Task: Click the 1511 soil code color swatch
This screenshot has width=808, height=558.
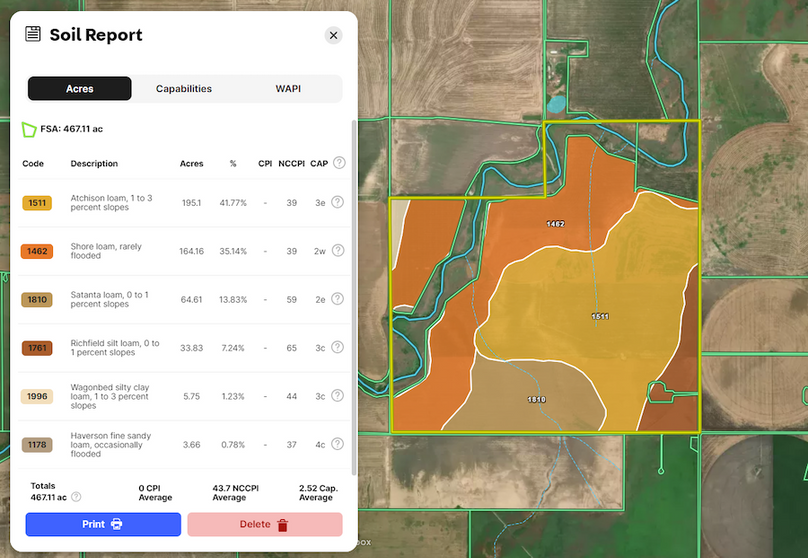Action: [37, 203]
